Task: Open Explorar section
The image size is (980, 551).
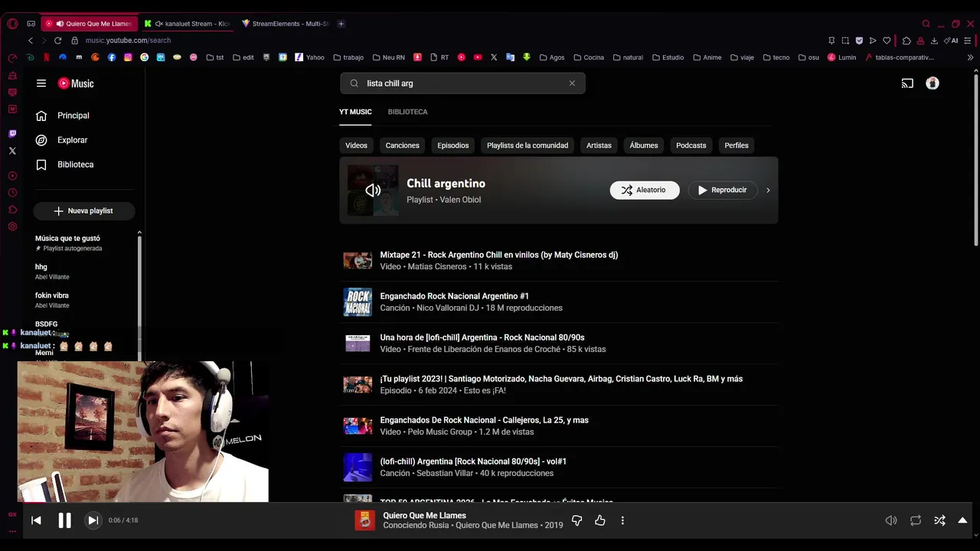Action: click(x=73, y=140)
